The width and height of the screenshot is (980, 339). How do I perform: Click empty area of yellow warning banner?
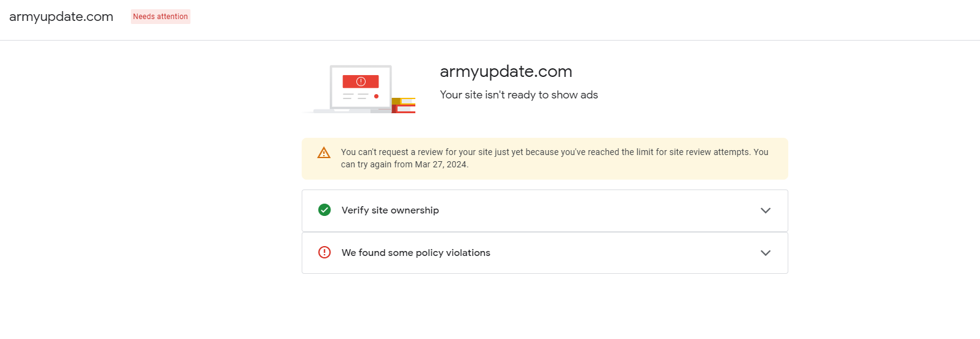[645, 169]
